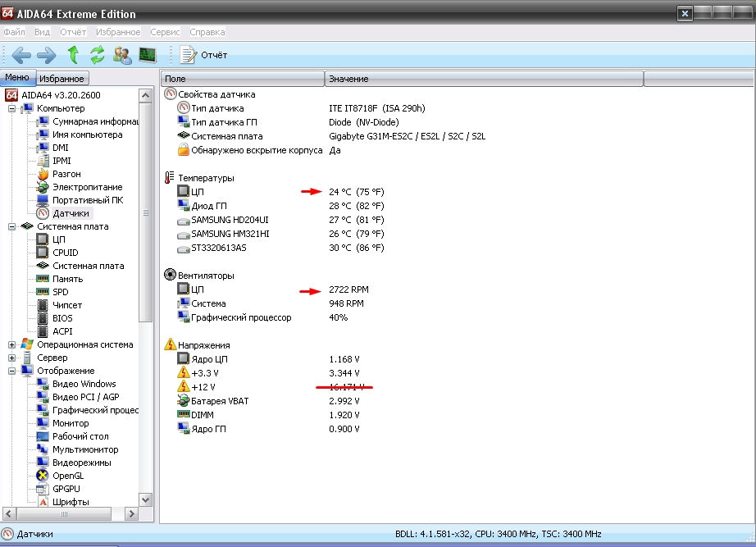Screen dimensions: 756x547
Task: Select the Система fan row
Action: click(271, 303)
